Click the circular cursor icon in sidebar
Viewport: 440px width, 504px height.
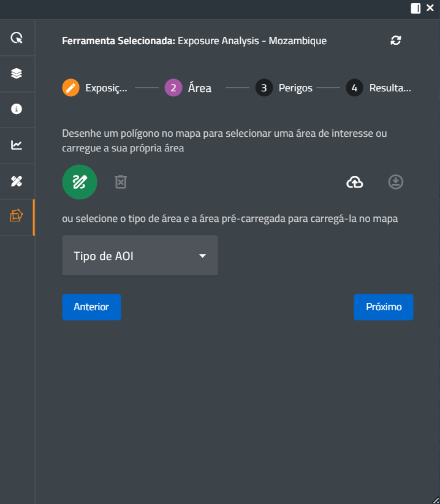(x=17, y=37)
